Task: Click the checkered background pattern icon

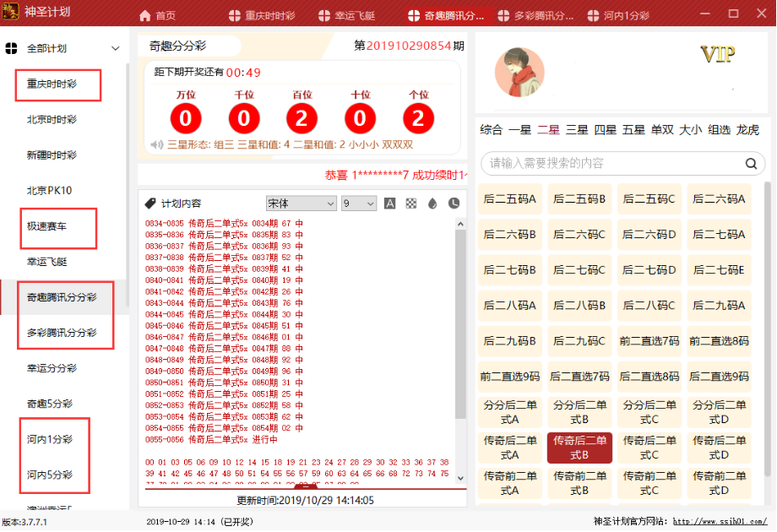Action: point(411,204)
